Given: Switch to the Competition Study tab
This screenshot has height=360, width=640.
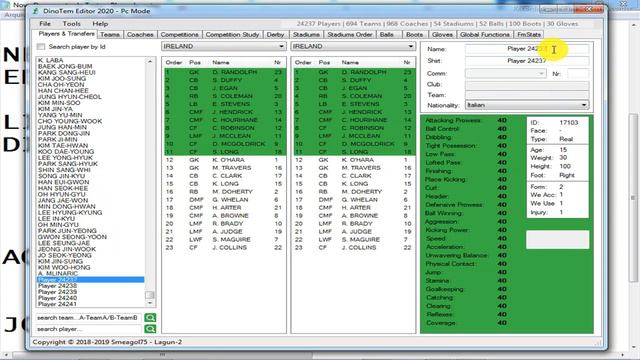Looking at the screenshot, I should click(232, 35).
